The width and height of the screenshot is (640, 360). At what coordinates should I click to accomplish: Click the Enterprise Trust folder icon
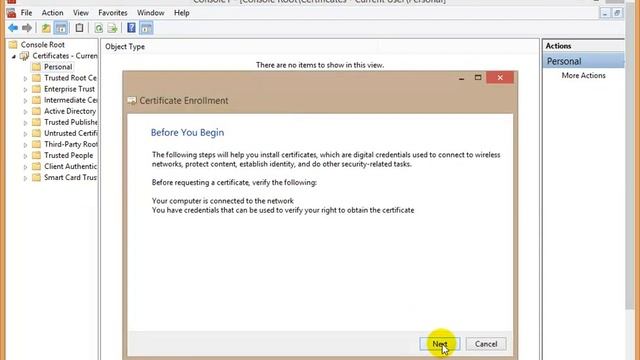[x=36, y=89]
